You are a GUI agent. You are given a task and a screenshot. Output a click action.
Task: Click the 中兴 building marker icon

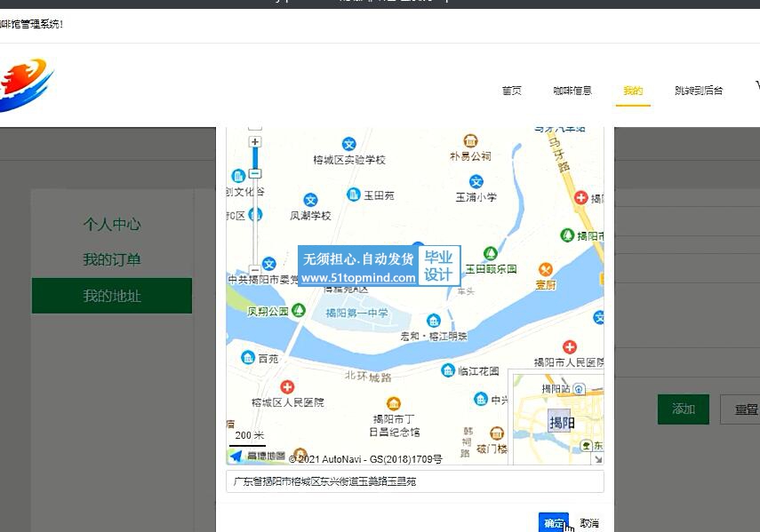coord(481,399)
